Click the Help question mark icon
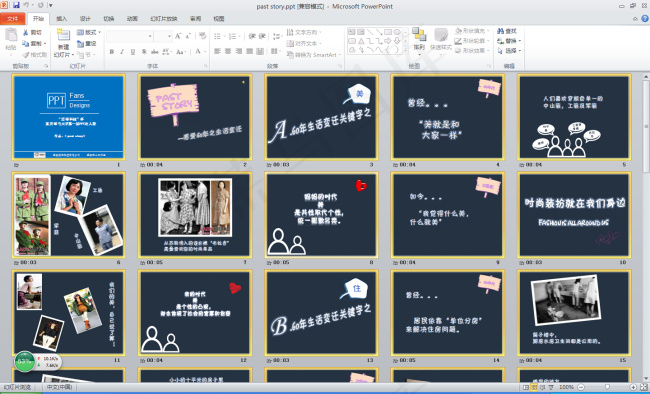Viewport: 650px width, 394px height. 645,18
